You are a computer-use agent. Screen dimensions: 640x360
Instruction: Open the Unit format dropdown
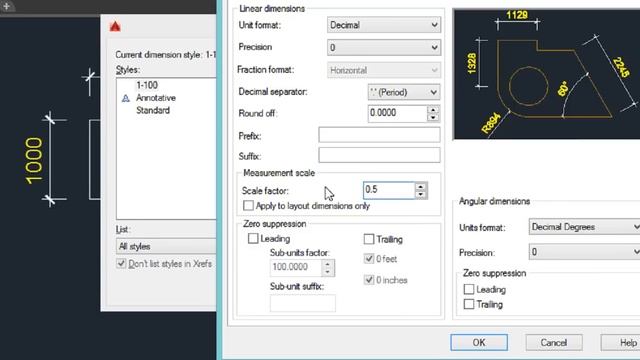pos(384,25)
